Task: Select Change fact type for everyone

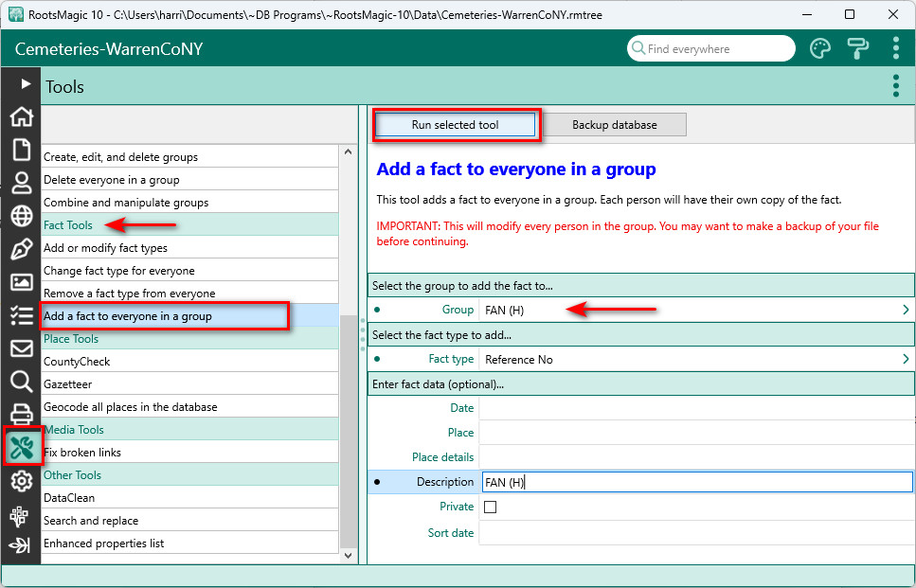Action: [189, 271]
